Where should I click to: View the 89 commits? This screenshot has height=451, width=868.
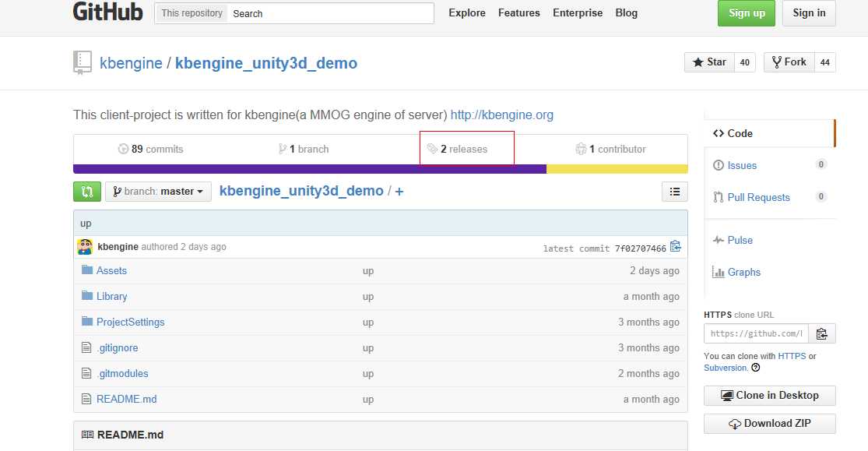pos(150,149)
